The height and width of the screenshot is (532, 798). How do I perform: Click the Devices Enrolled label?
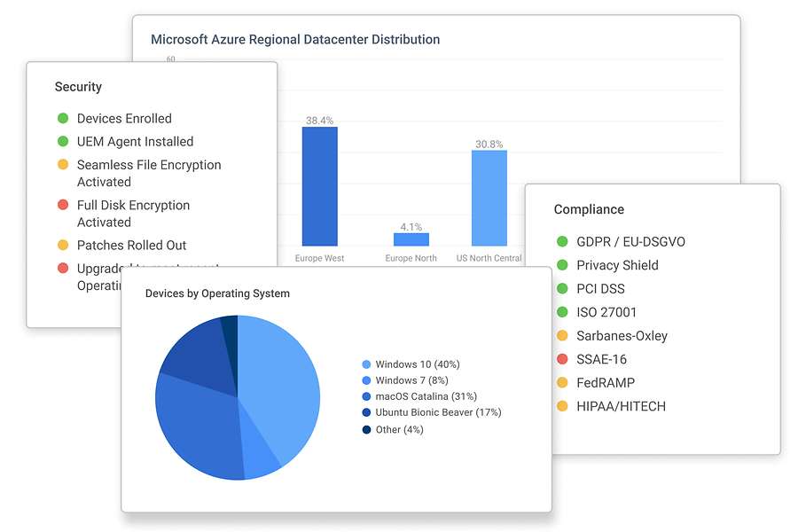(124, 118)
